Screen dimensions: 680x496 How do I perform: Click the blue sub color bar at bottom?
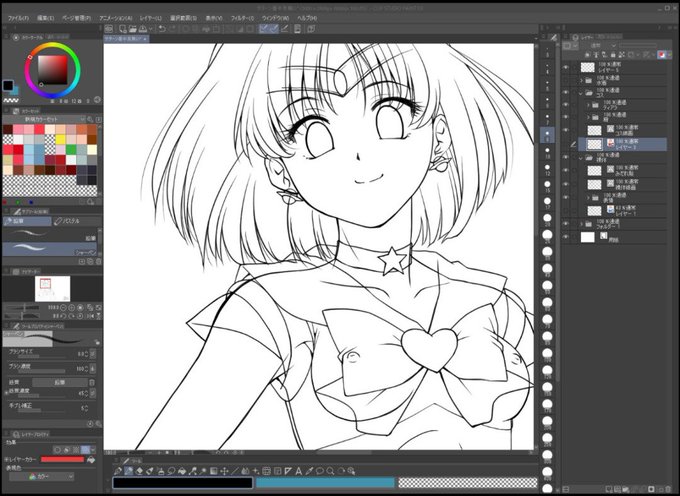tap(325, 483)
